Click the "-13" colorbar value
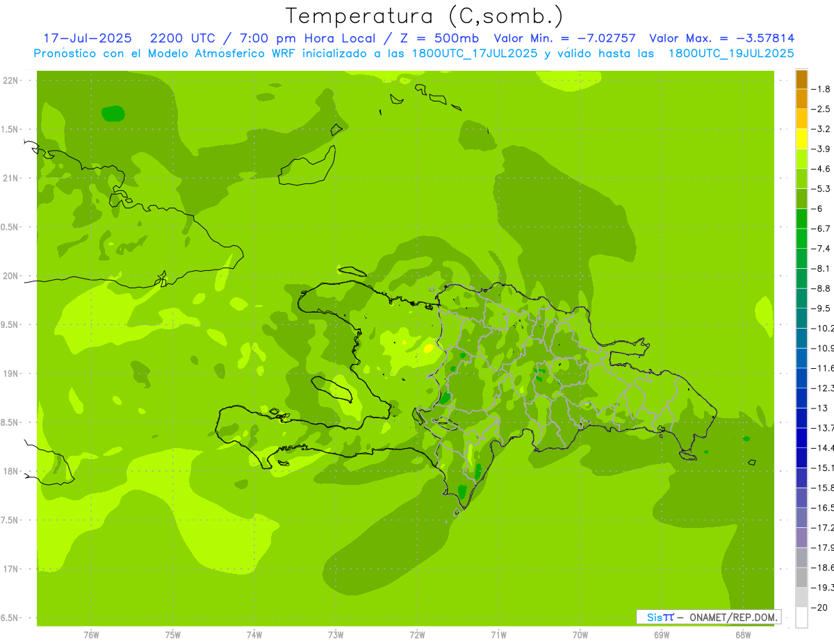The image size is (834, 644). coord(819,408)
